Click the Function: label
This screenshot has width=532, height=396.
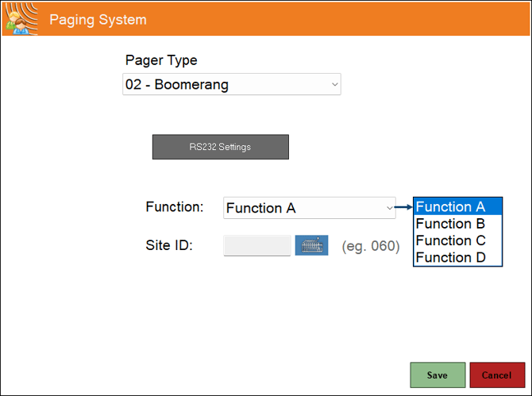175,207
